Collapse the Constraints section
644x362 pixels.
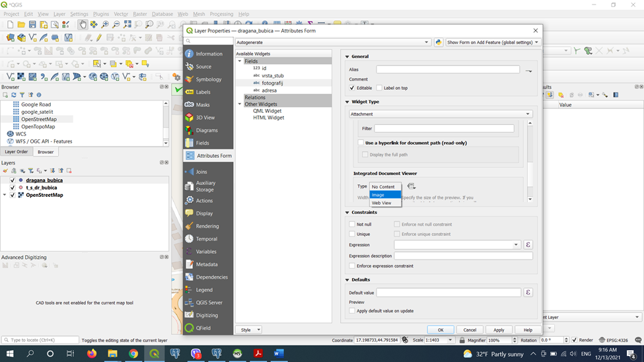(347, 213)
